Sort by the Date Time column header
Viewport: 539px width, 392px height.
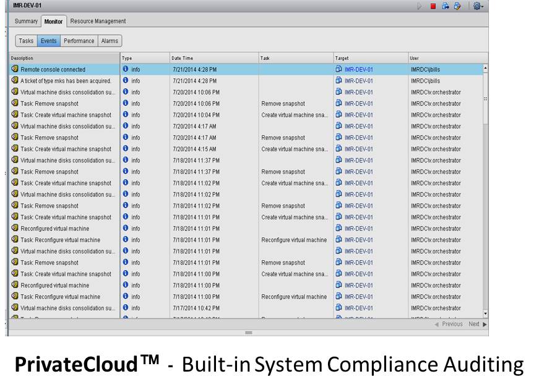coord(214,58)
